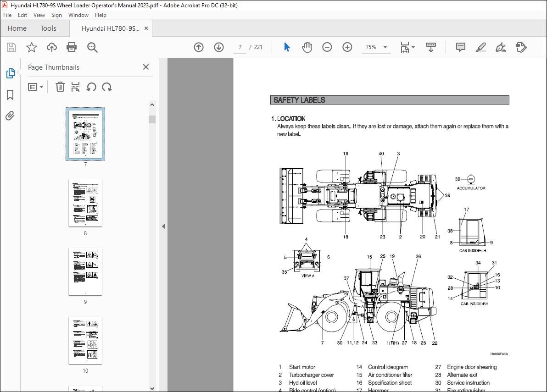Open the Attachments panel
The height and width of the screenshot is (392, 547).
[x=10, y=116]
